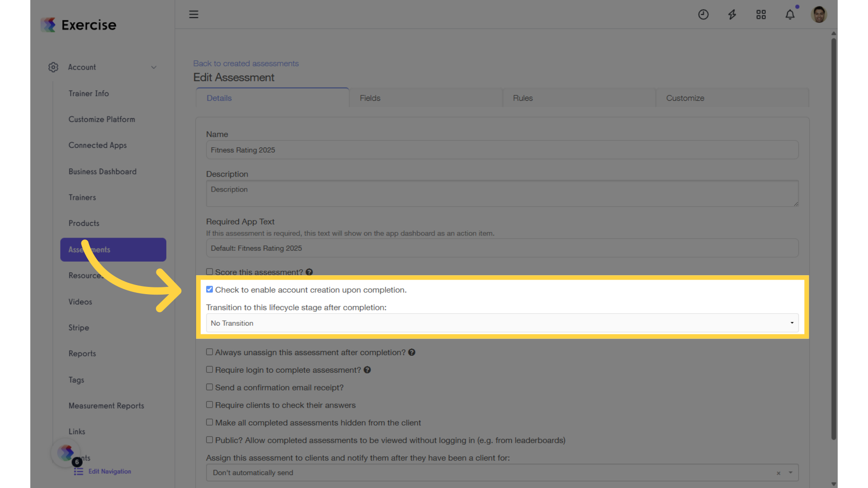868x488 pixels.
Task: Open the lifecycle stage No Transition dropdown
Action: (502, 323)
